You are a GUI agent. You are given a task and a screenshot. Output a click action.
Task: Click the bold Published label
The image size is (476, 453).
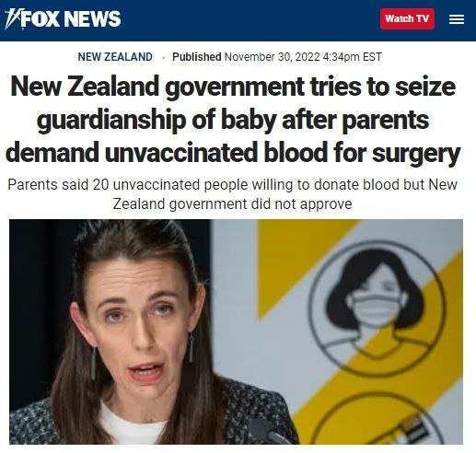[197, 57]
